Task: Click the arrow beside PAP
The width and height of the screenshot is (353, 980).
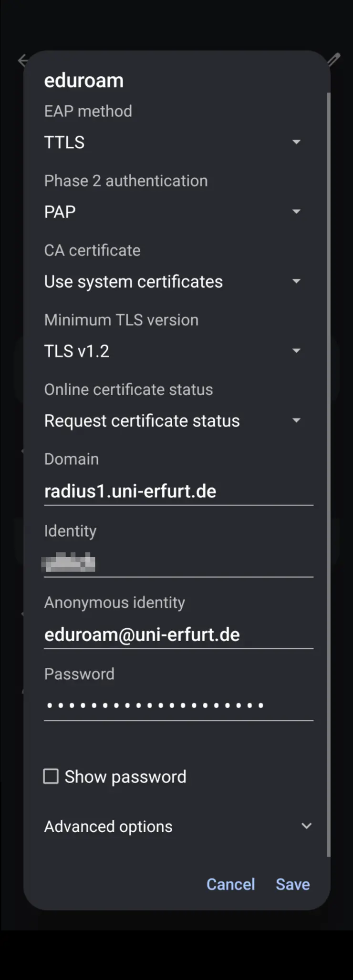Action: pyautogui.click(x=296, y=212)
